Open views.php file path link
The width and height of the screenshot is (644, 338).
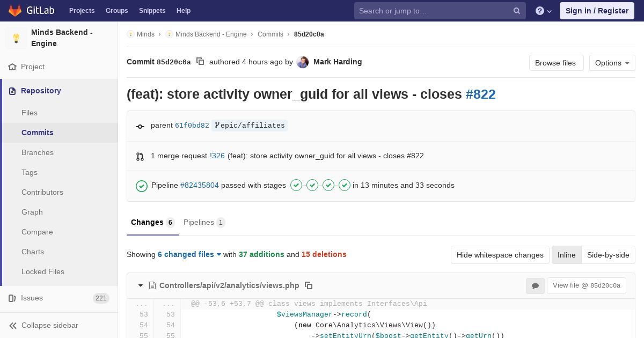click(229, 285)
